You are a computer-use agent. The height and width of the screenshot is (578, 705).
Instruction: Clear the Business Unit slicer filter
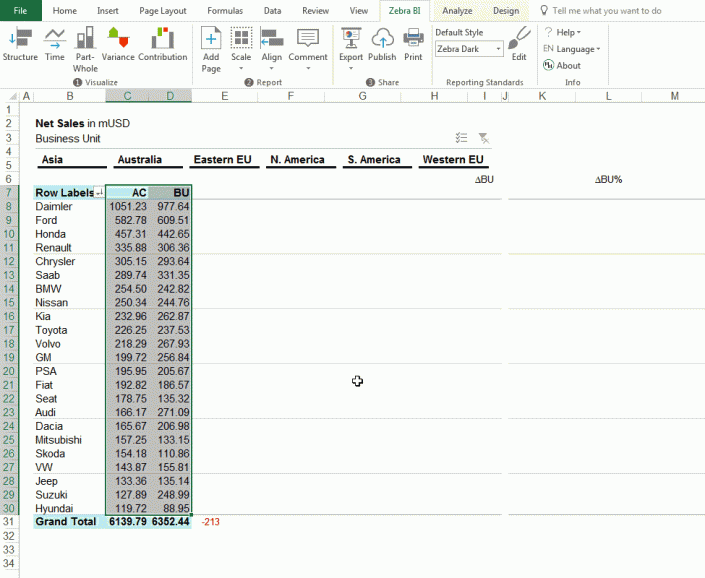coord(483,138)
